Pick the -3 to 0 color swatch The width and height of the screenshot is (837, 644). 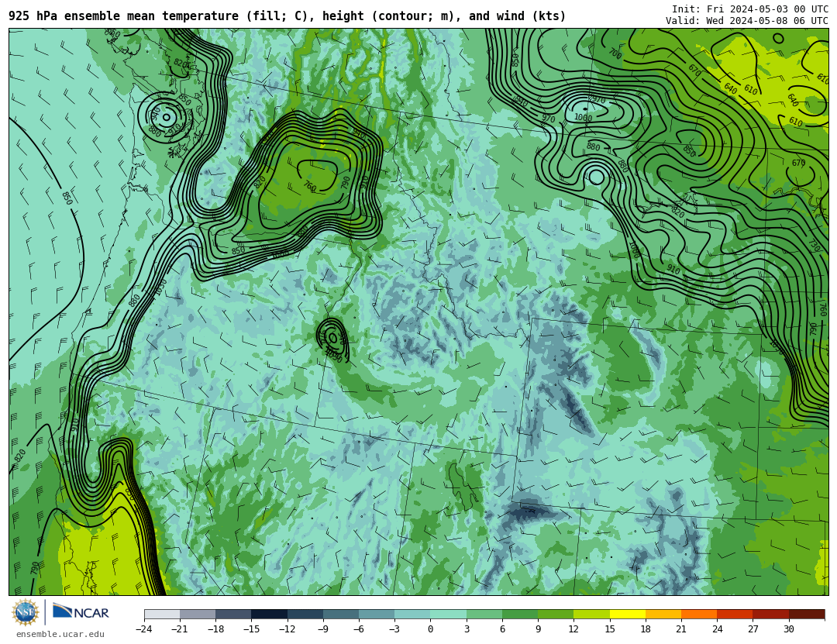(x=412, y=614)
